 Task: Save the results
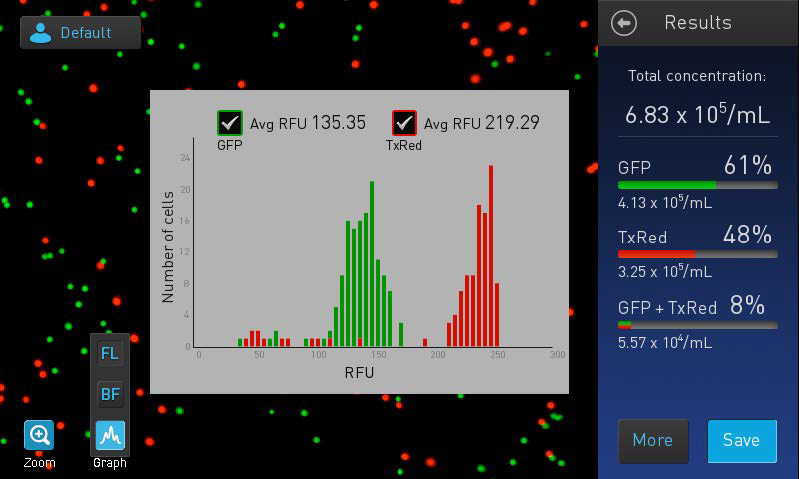(742, 441)
